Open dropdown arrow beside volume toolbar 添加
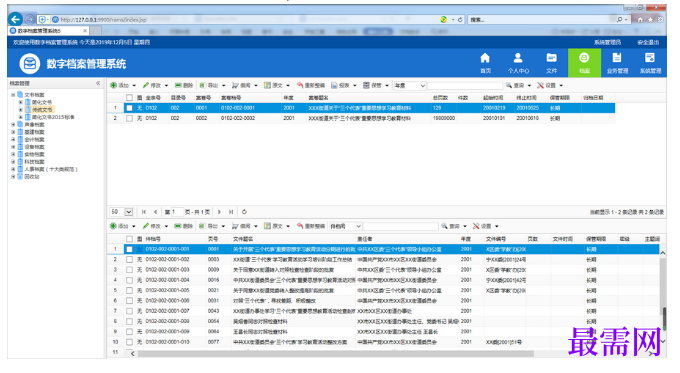Image resolution: width=680 pixels, height=373 pixels. (x=134, y=85)
